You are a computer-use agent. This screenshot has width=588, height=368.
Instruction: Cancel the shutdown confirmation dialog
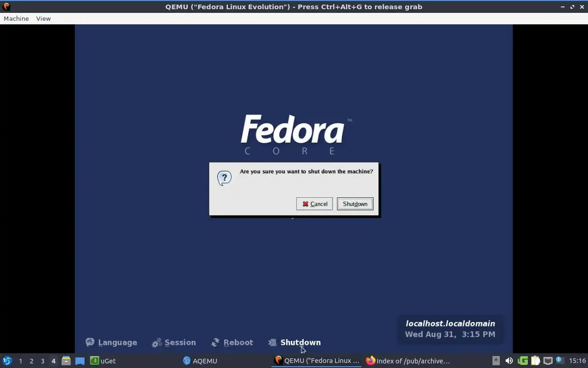point(314,204)
